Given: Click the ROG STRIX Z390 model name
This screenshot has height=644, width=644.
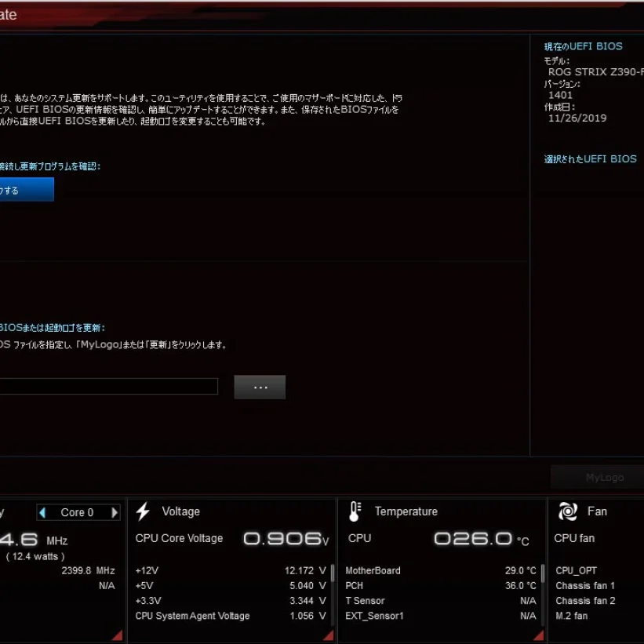Looking at the screenshot, I should 596,72.
